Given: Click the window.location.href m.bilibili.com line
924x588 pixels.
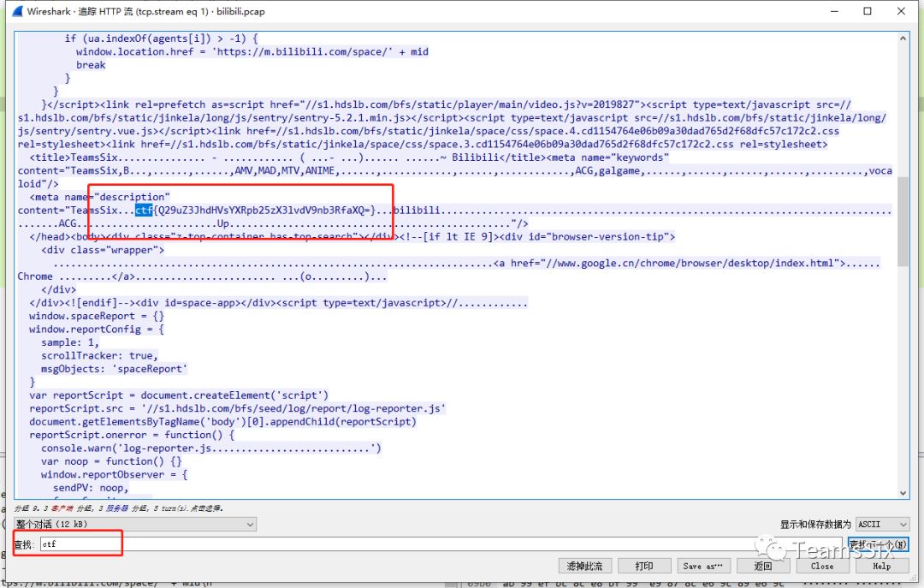Looking at the screenshot, I should 252,52.
